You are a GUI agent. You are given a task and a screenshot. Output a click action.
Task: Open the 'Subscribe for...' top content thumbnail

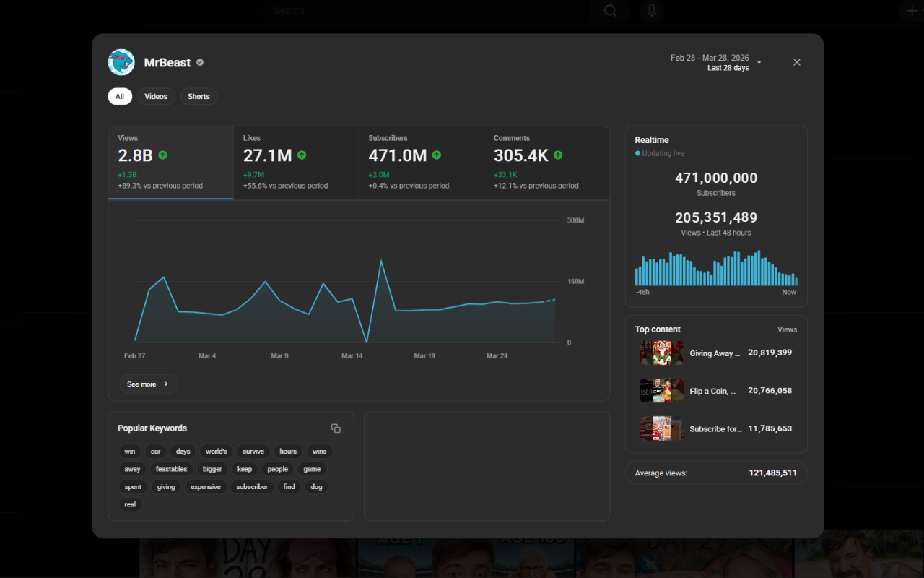[x=662, y=428]
